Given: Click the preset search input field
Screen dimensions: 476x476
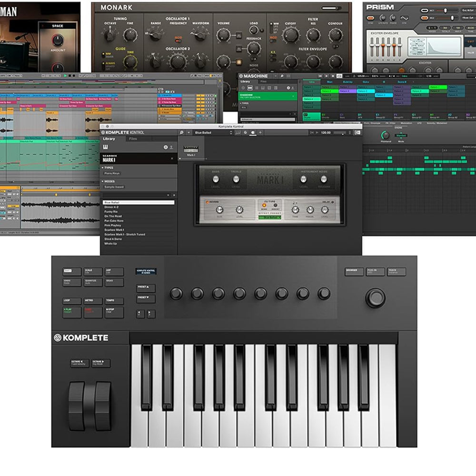Looking at the screenshot, I should [133, 195].
